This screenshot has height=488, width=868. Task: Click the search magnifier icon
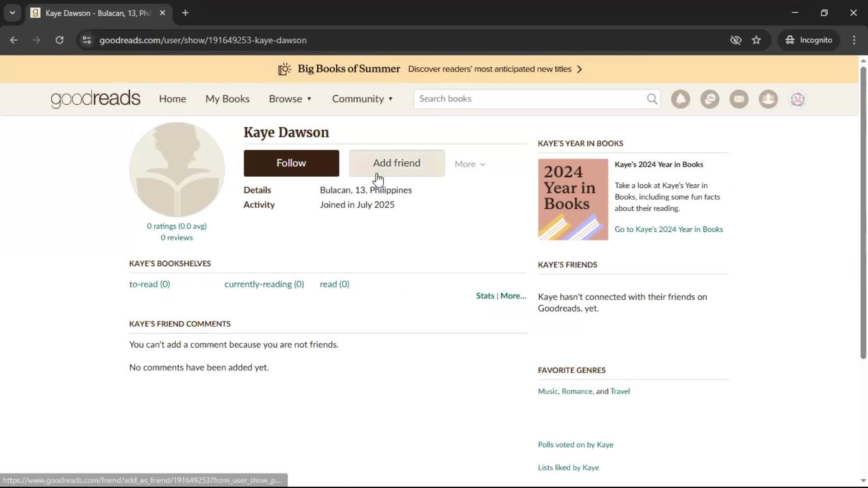[x=652, y=99]
